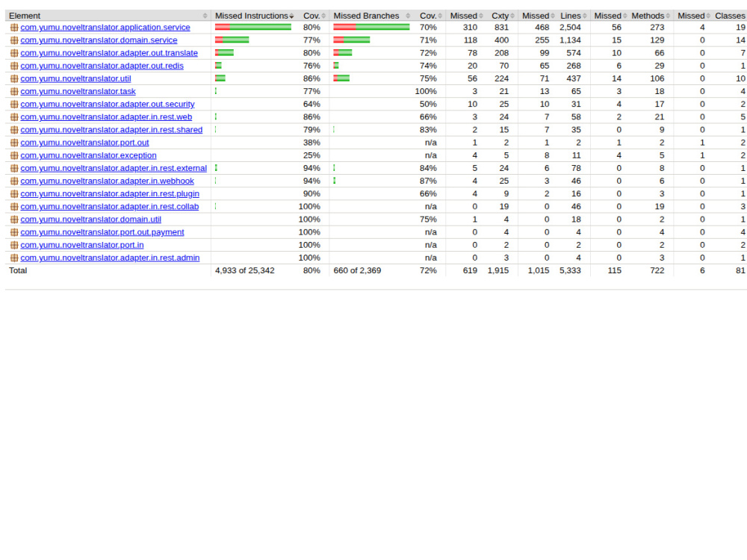Click total '4,933 of 25,342' cell
This screenshot has height=560, width=747.
coord(245,270)
